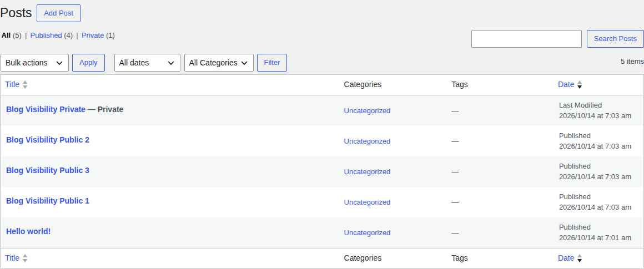Screen dimensions: 644x269
Task: Click sort arrows beside top Date header
Action: coord(580,84)
